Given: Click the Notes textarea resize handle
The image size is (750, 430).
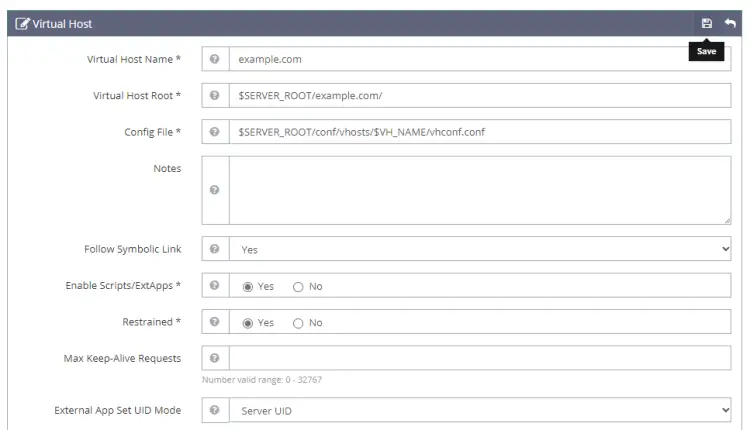Looking at the screenshot, I should pyautogui.click(x=727, y=221).
